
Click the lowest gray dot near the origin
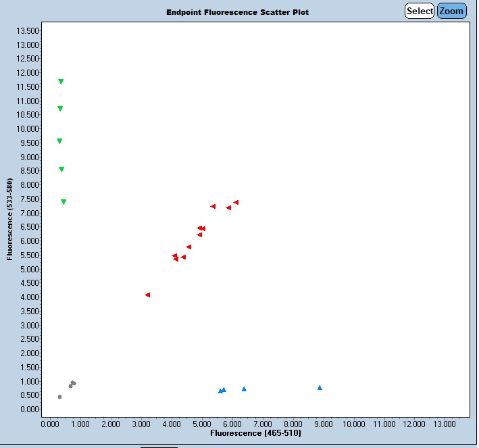(59, 397)
